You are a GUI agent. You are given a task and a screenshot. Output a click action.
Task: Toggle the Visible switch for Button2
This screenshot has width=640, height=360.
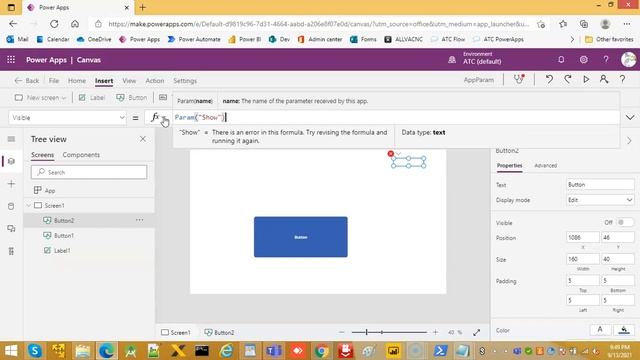point(625,222)
